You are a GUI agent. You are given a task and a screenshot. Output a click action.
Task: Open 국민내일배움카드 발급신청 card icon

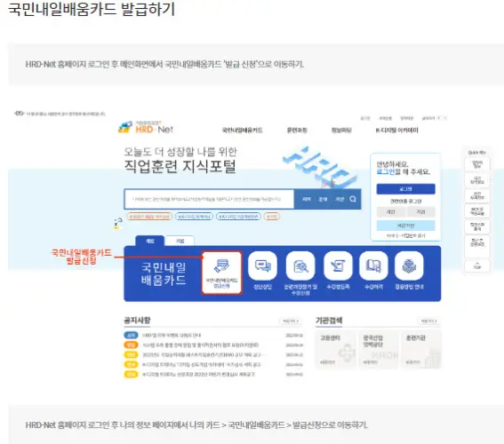[221, 273]
